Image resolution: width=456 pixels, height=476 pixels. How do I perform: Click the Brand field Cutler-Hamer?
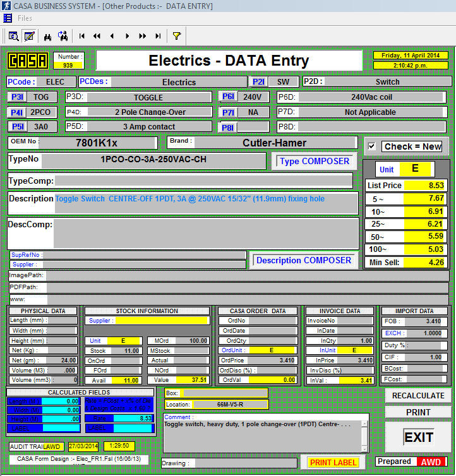click(x=275, y=143)
